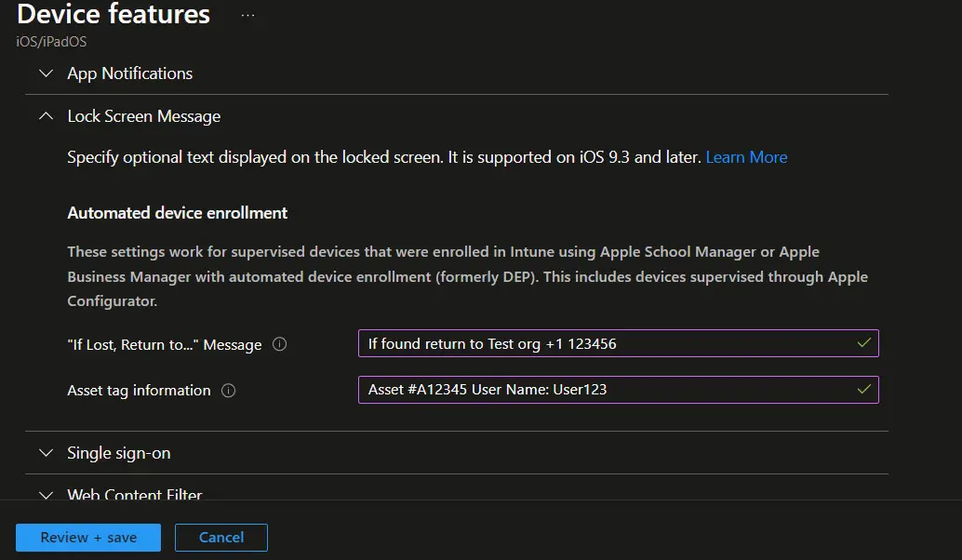Screen dimensions: 962x560
Task: Open the ellipsis menu beside Device features title
Action: point(247,14)
